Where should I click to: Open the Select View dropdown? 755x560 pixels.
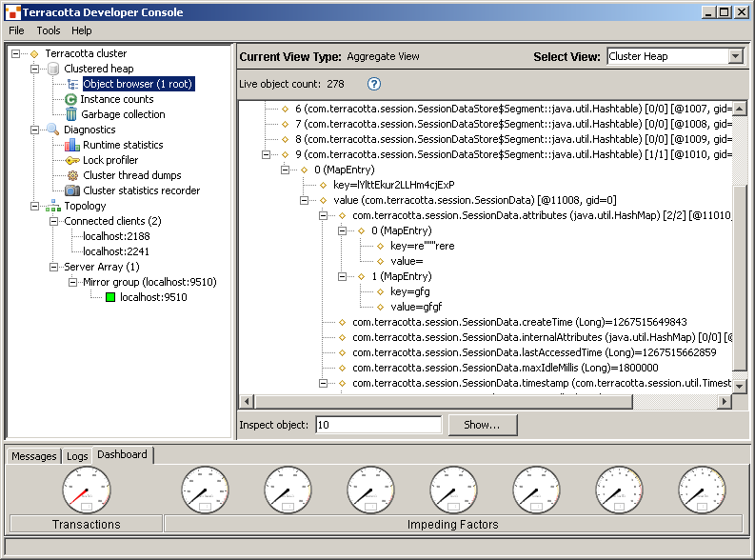coord(734,56)
